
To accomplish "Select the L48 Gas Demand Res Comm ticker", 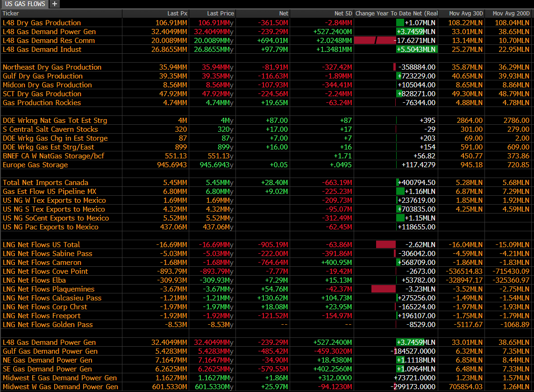I will click(x=49, y=41).
